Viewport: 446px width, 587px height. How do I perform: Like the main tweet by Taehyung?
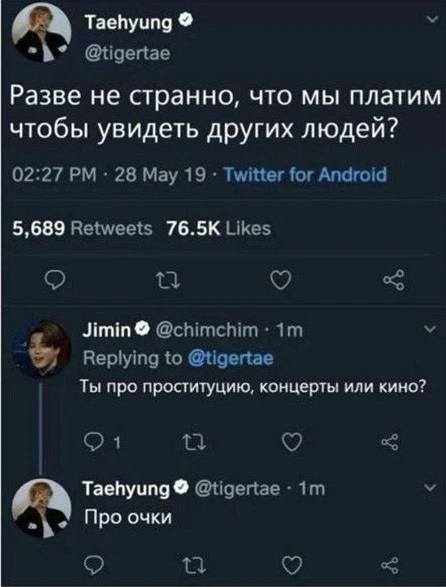(x=280, y=280)
